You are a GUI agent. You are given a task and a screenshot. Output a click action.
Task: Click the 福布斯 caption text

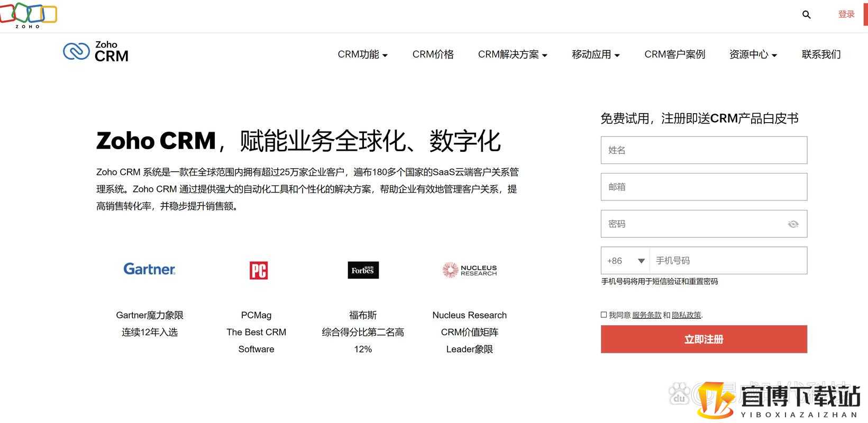click(363, 315)
